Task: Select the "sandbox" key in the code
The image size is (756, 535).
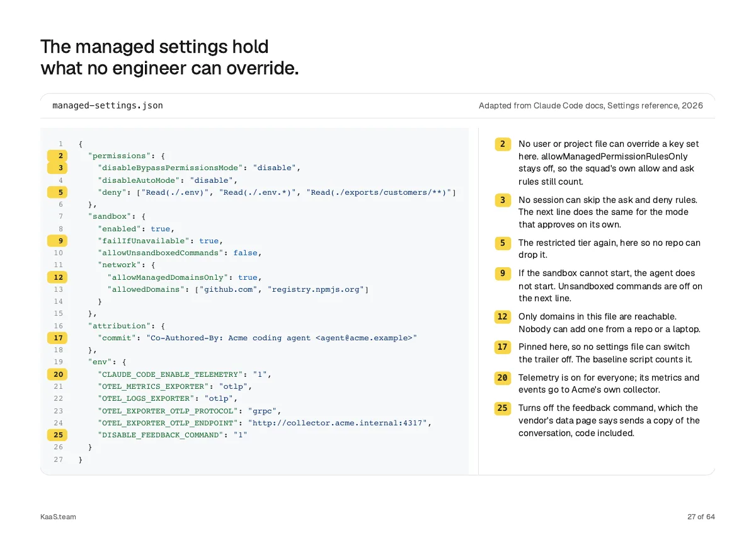Action: pyautogui.click(x=110, y=216)
